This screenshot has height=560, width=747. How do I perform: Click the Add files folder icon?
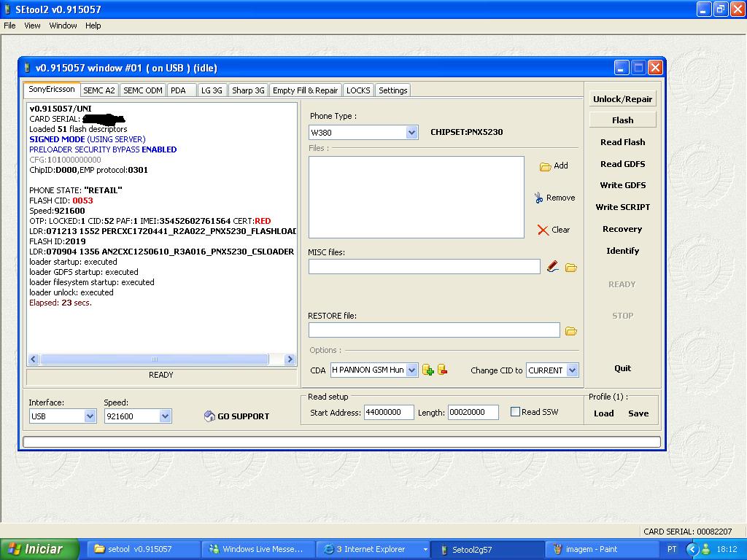point(545,166)
